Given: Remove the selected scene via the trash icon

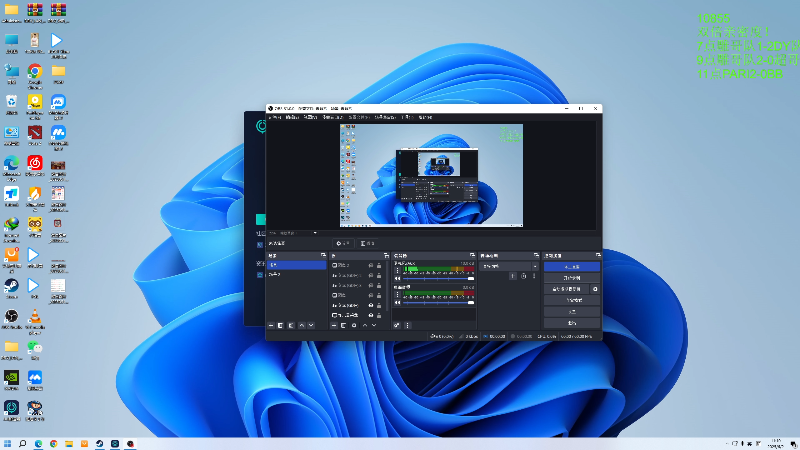Looking at the screenshot, I should [x=281, y=326].
